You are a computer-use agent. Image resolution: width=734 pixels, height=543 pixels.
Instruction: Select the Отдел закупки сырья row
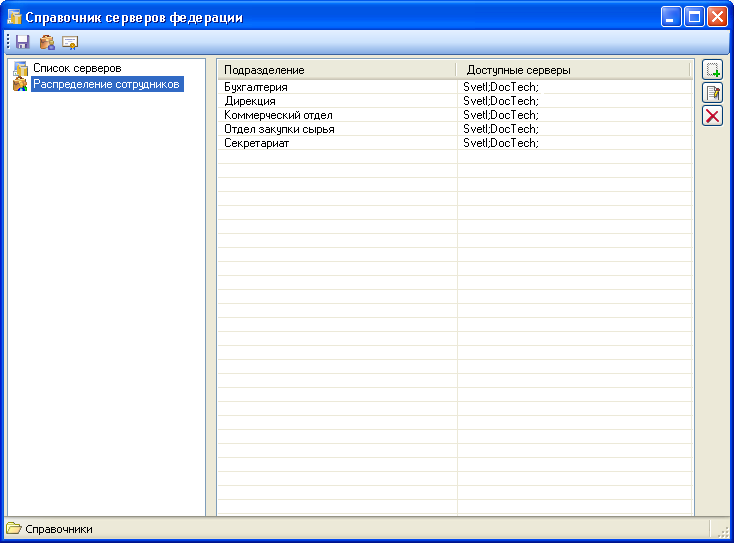(455, 129)
